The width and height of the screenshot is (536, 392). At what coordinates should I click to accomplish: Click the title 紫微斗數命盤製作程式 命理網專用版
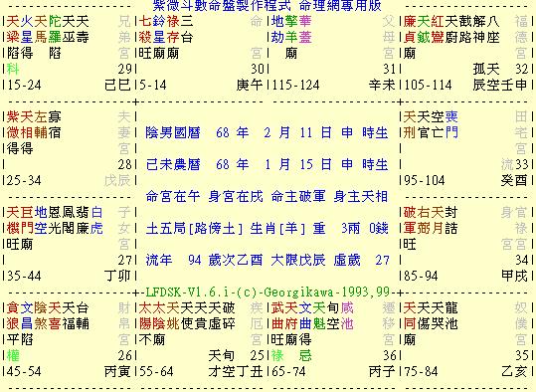coord(267,5)
